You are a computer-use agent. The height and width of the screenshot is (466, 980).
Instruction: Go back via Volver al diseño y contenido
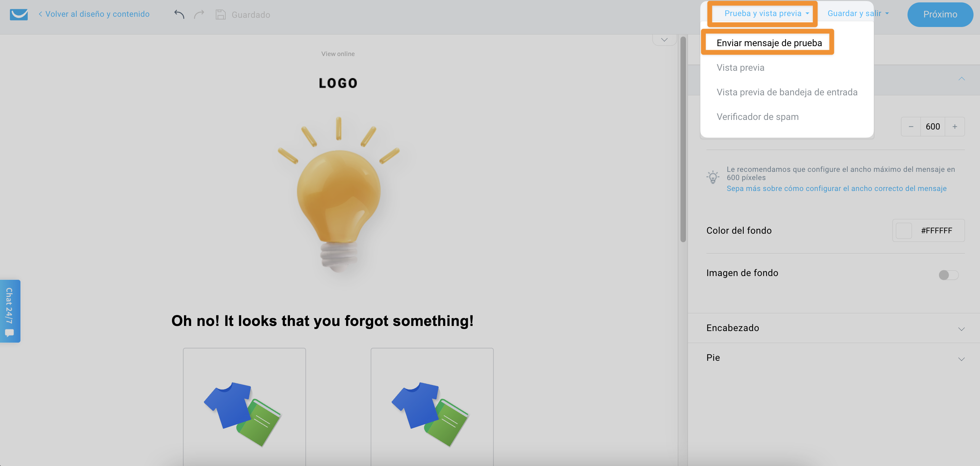coord(94,14)
